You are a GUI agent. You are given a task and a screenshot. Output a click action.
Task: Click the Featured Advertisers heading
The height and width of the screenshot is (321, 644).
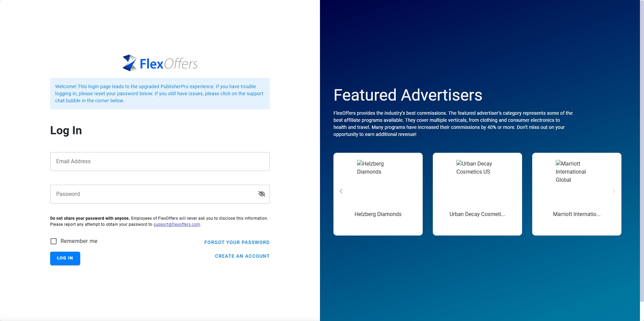408,95
